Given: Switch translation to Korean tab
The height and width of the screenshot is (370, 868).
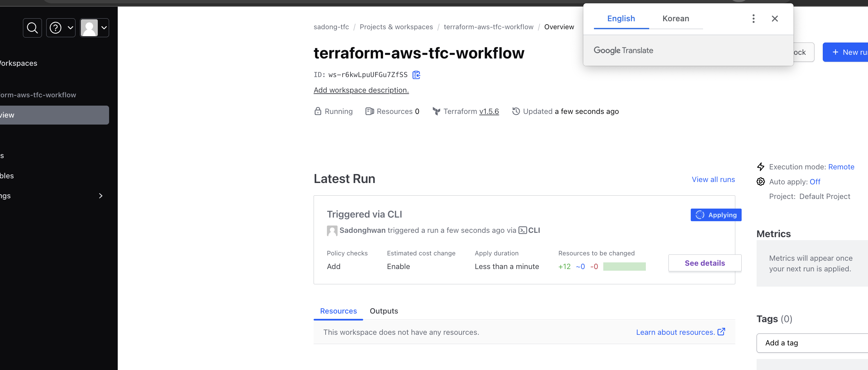Looking at the screenshot, I should 675,19.
